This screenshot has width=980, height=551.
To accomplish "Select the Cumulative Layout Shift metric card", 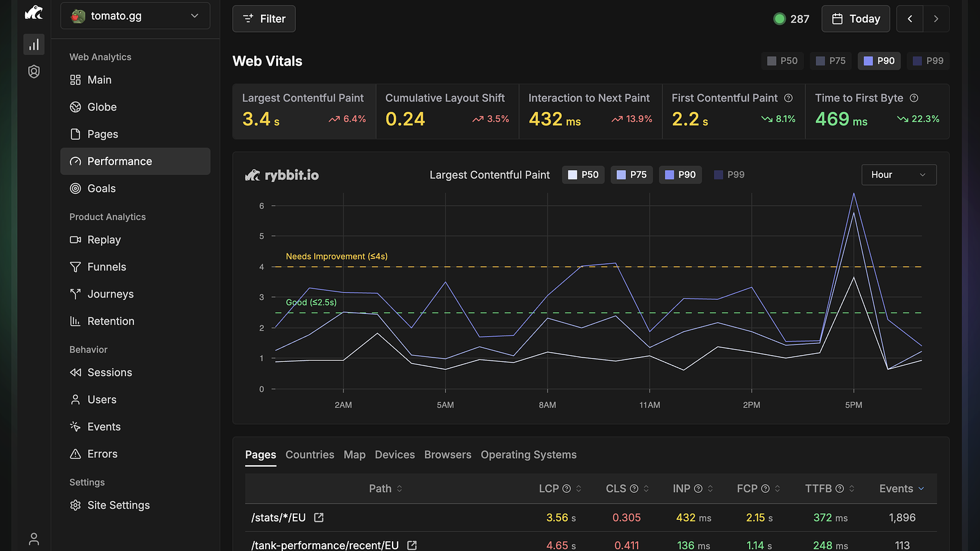I will point(448,111).
